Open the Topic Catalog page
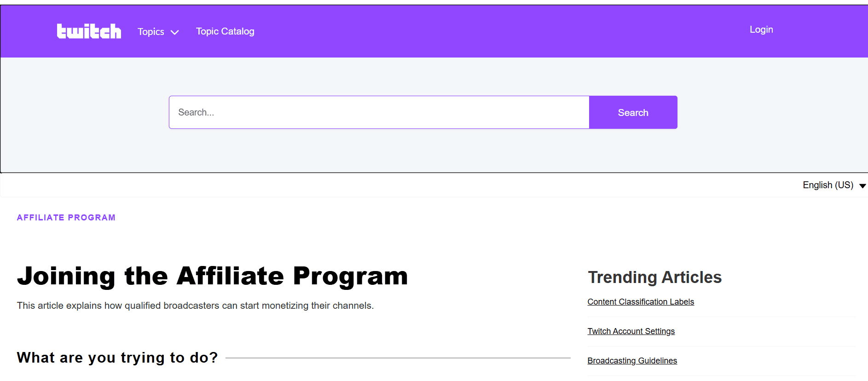 [225, 31]
